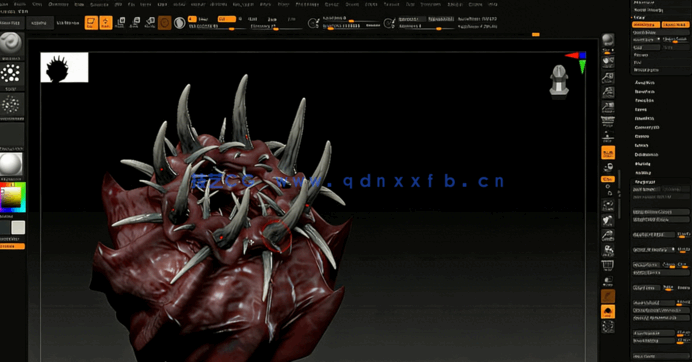Click the Rotate view icon on right shelf

tap(608, 250)
